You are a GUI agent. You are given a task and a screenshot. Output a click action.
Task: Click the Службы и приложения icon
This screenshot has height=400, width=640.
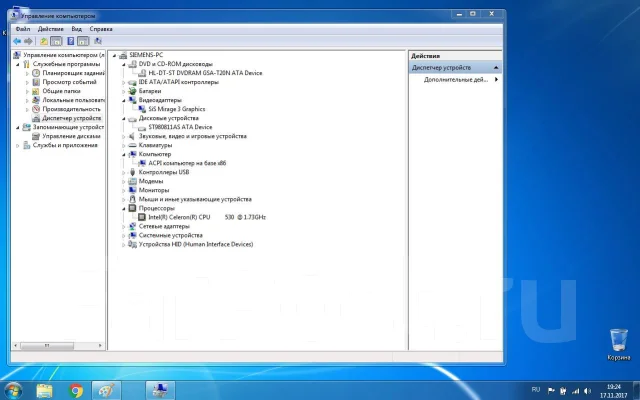27,145
